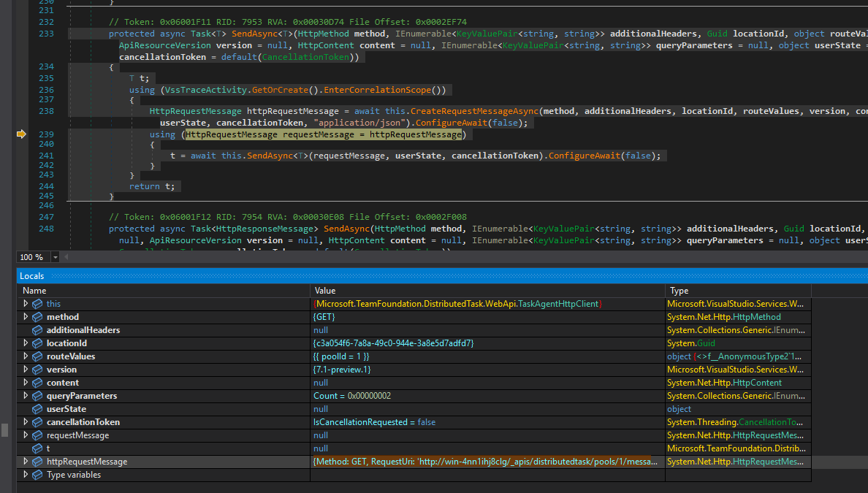Click the variable icon beside 'method'

(37, 317)
